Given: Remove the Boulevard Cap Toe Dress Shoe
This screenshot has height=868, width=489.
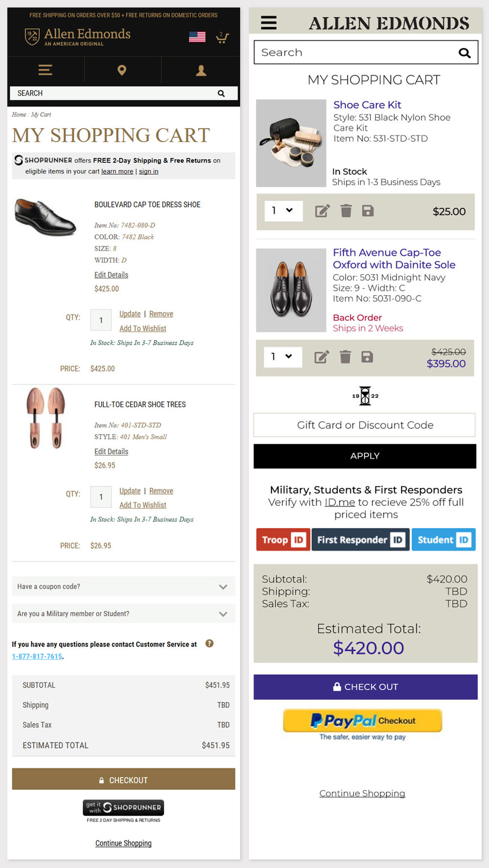Looking at the screenshot, I should coord(161,313).
